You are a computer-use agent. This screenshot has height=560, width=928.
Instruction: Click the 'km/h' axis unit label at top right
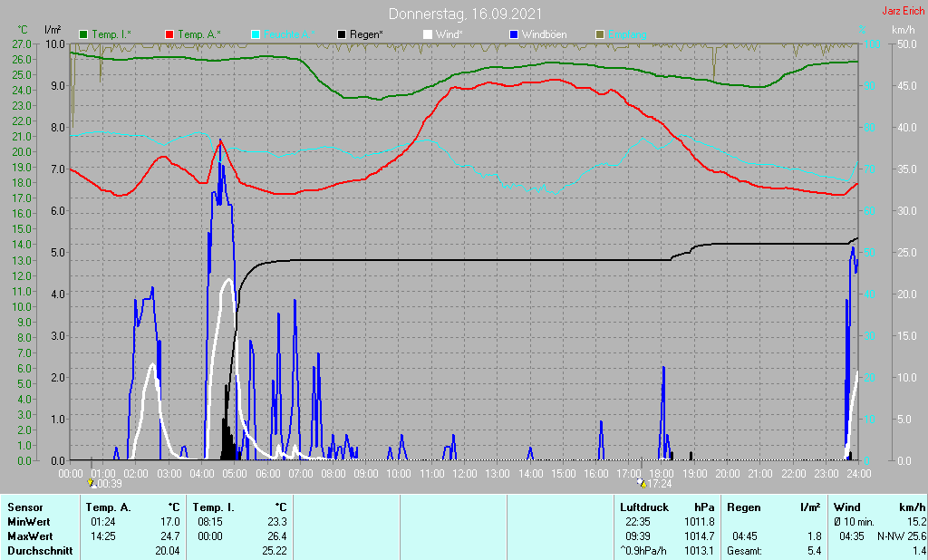tap(904, 30)
